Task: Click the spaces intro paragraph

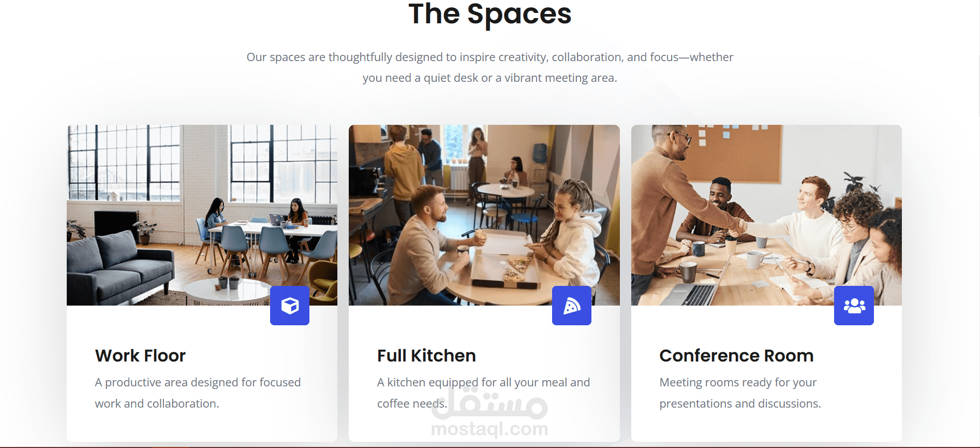Action: (x=489, y=67)
